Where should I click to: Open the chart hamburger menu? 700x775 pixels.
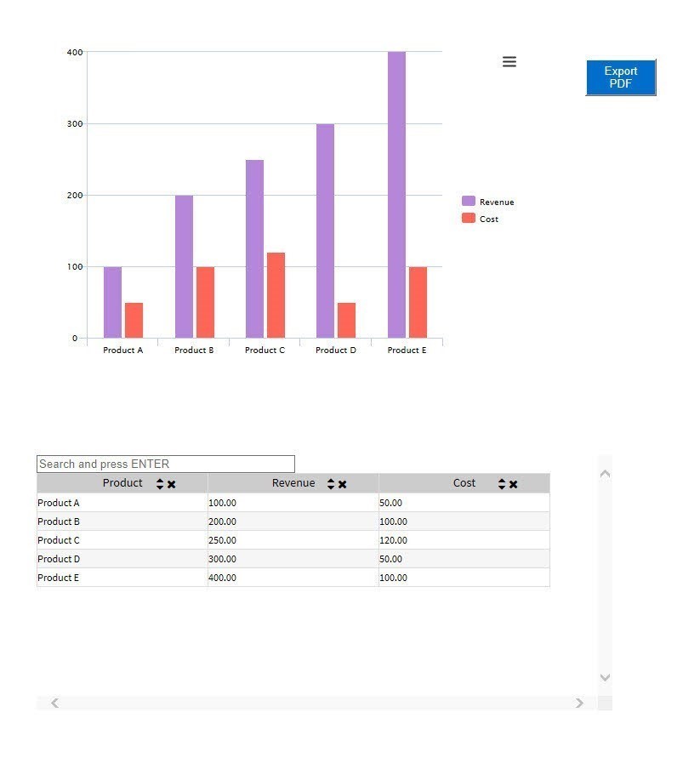click(x=509, y=61)
